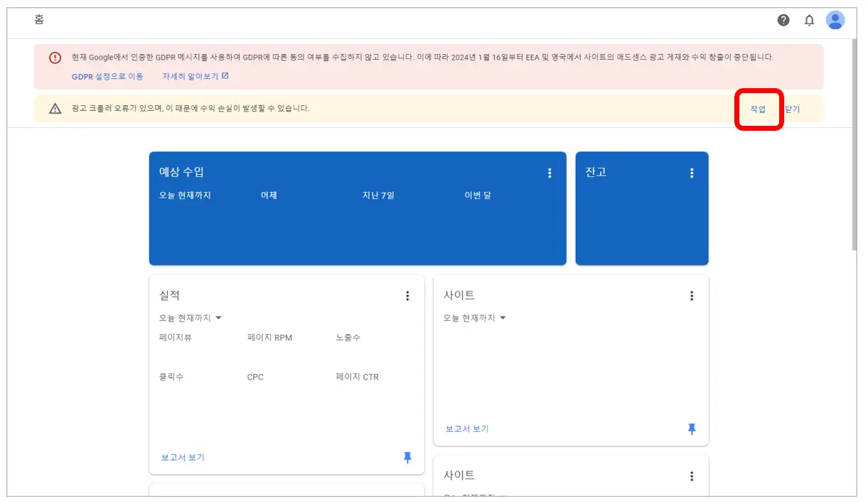Screen dimensions: 868x502
Task: Open the 예상 수입 card options menu
Action: click(x=549, y=172)
